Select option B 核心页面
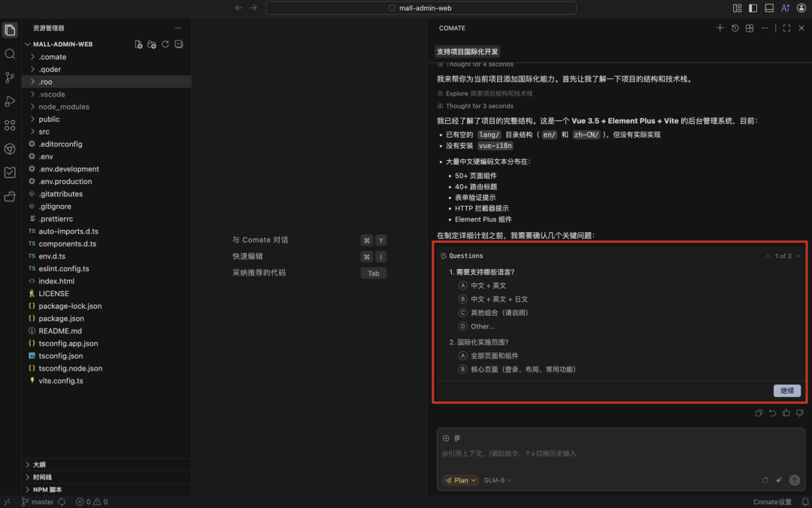The image size is (812, 508). [517, 369]
